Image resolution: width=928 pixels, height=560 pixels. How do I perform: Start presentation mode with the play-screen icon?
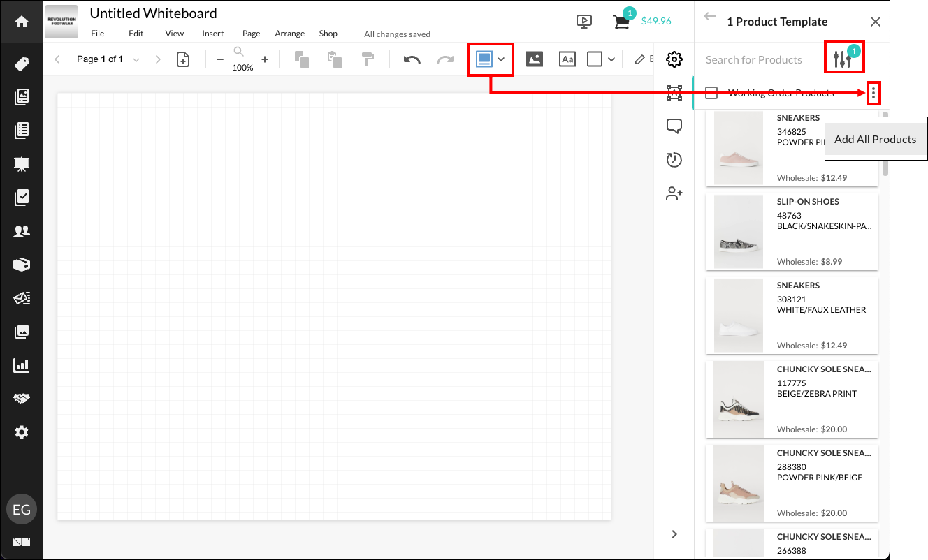(x=584, y=22)
